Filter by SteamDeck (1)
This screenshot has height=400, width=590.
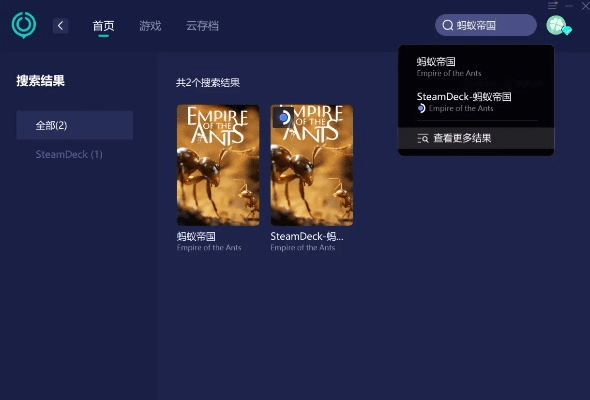69,154
